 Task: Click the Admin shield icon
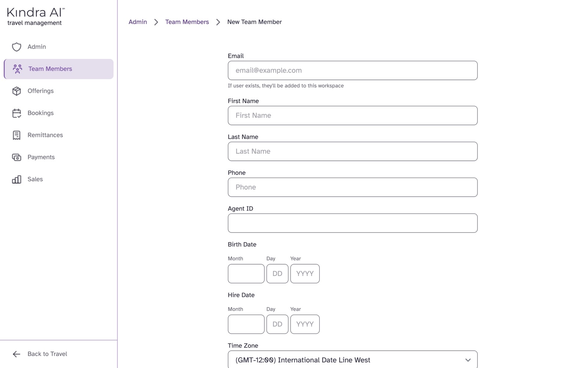[17, 47]
